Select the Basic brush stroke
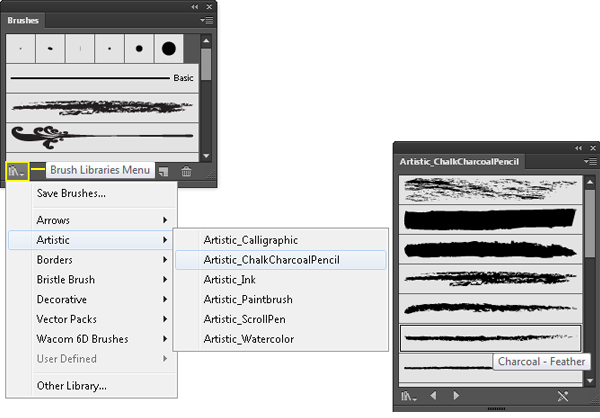Image resolution: width=600 pixels, height=418 pixels. tap(102, 78)
